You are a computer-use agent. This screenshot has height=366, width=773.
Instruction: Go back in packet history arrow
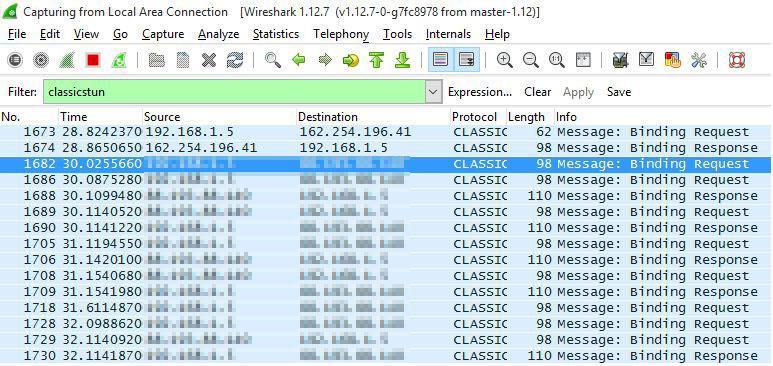(x=299, y=61)
